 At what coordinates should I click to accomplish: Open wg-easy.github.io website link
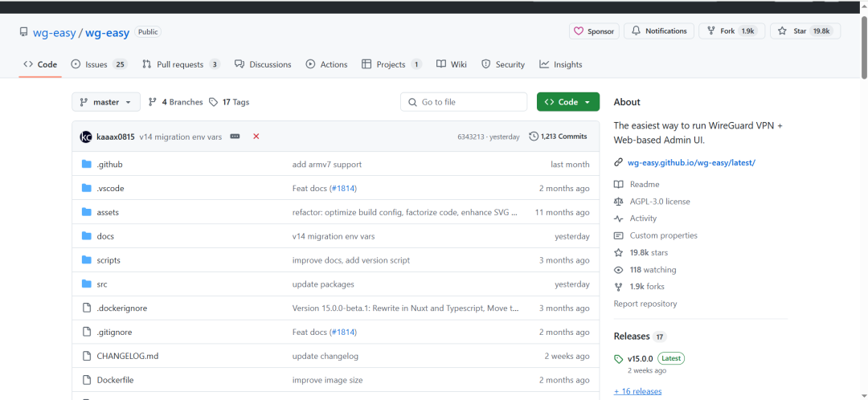click(691, 163)
